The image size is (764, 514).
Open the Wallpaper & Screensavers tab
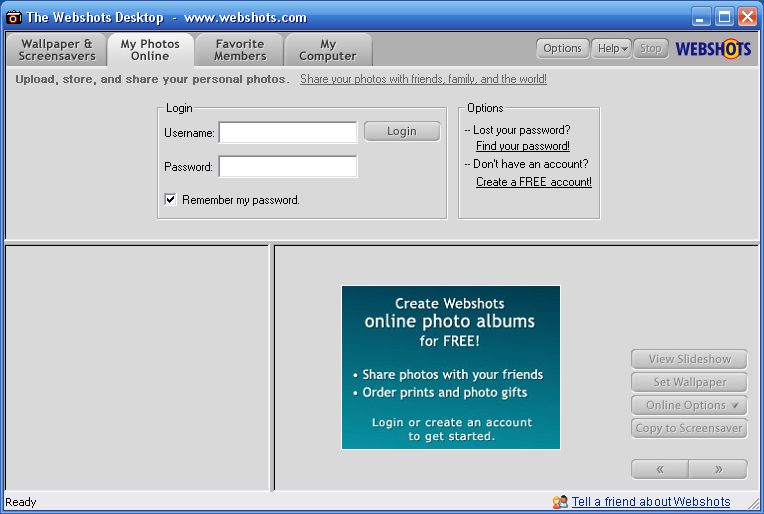pyautogui.click(x=57, y=50)
